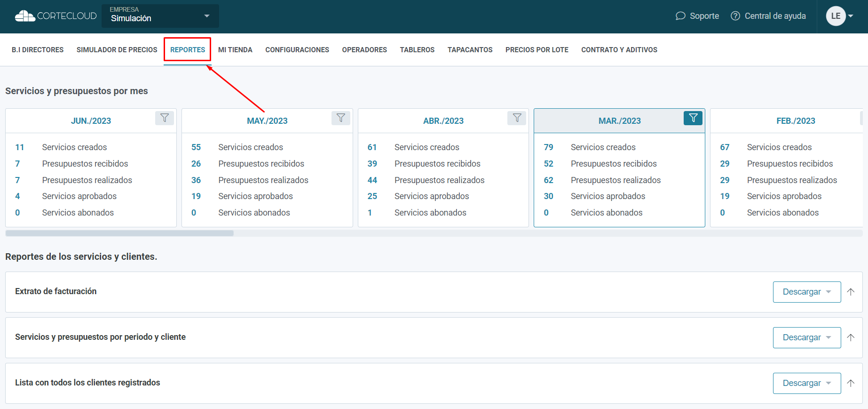
Task: Go to B.I Directores tab
Action: pos(38,50)
